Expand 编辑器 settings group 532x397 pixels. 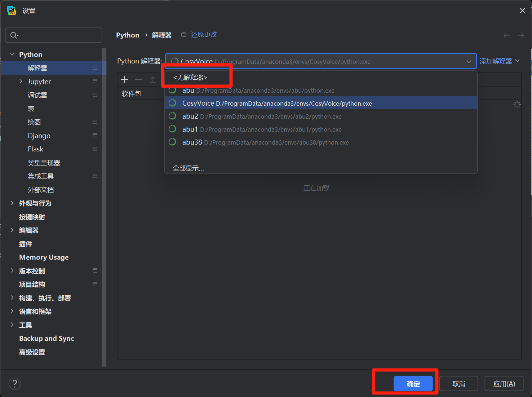(x=12, y=230)
